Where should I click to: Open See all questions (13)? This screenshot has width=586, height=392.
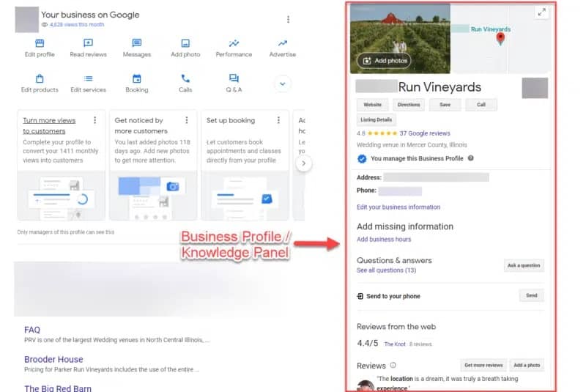pyautogui.click(x=387, y=270)
